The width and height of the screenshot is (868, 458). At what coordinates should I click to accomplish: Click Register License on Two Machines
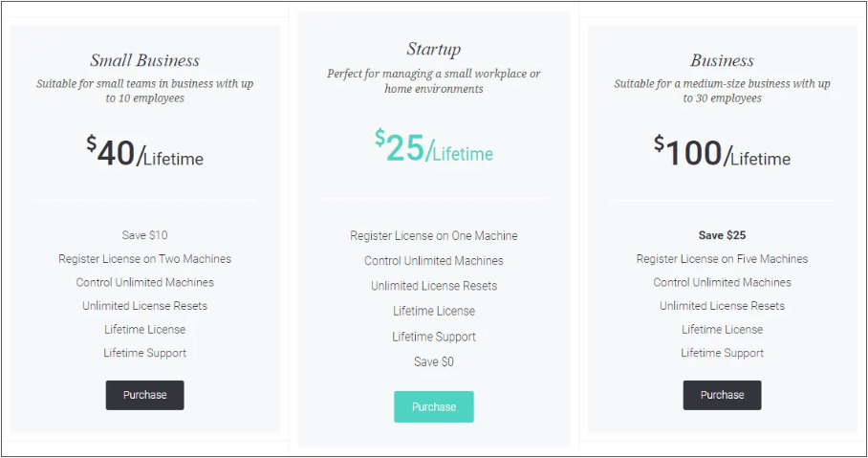click(144, 258)
